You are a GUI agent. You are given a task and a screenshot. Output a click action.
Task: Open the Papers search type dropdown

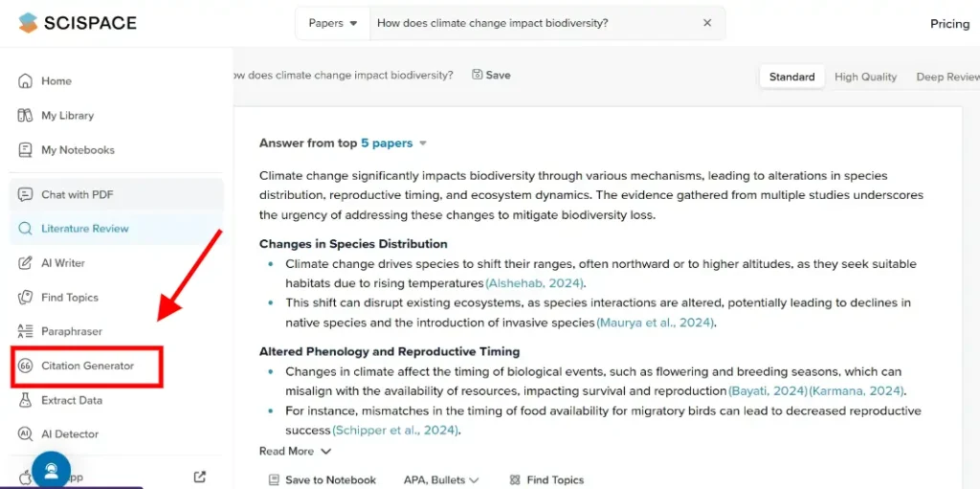click(333, 23)
